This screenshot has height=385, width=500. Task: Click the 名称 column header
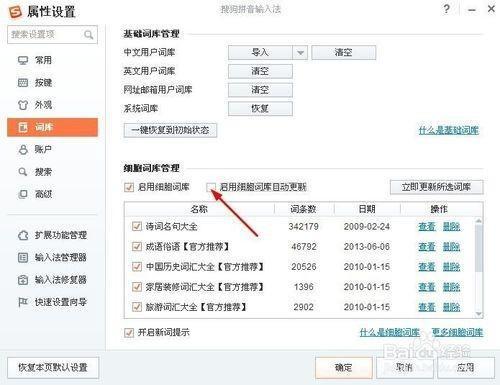(199, 209)
